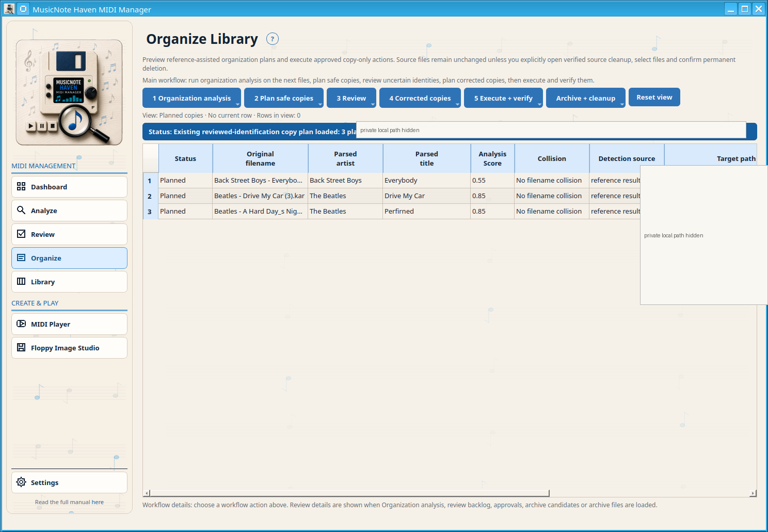The height and width of the screenshot is (532, 768).
Task: Open the Settings page
Action: click(x=69, y=482)
